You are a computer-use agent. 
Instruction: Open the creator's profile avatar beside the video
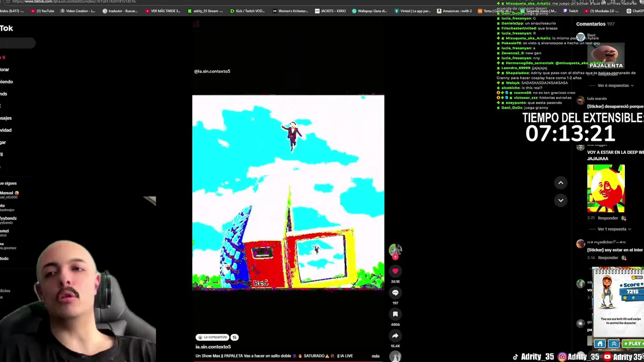[395, 249]
